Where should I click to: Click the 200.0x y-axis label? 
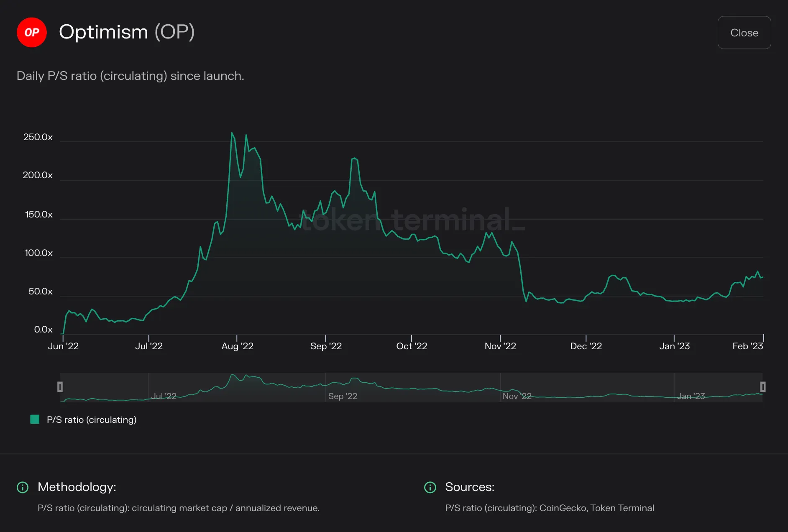38,175
